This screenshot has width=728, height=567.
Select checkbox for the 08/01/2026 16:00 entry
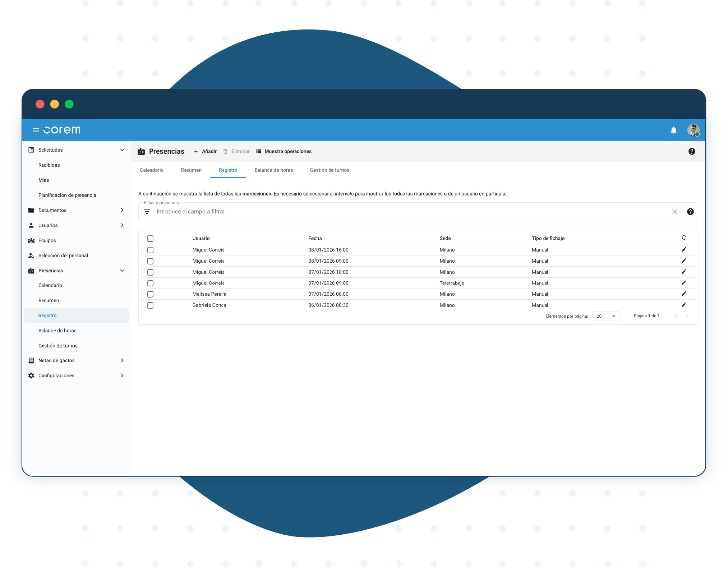(x=150, y=250)
